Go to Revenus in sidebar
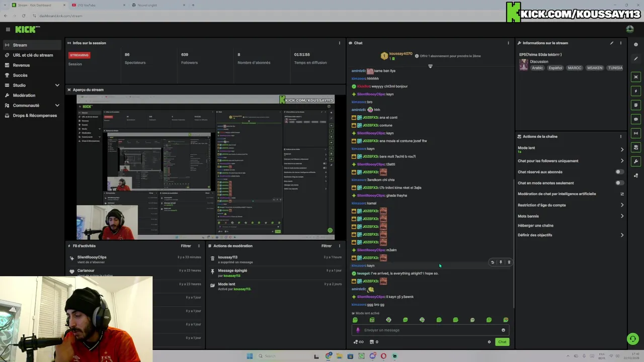Viewport: 644px width, 362px height. 32,65
